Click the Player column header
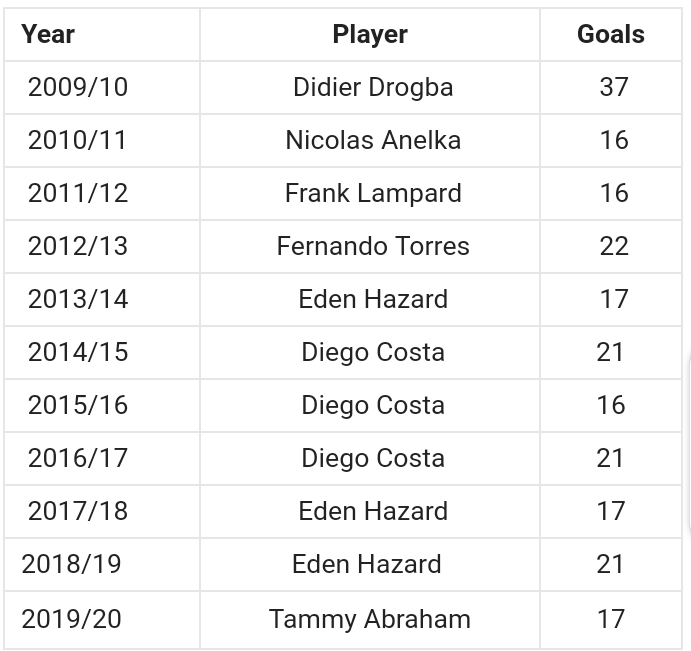The width and height of the screenshot is (691, 651). click(370, 34)
